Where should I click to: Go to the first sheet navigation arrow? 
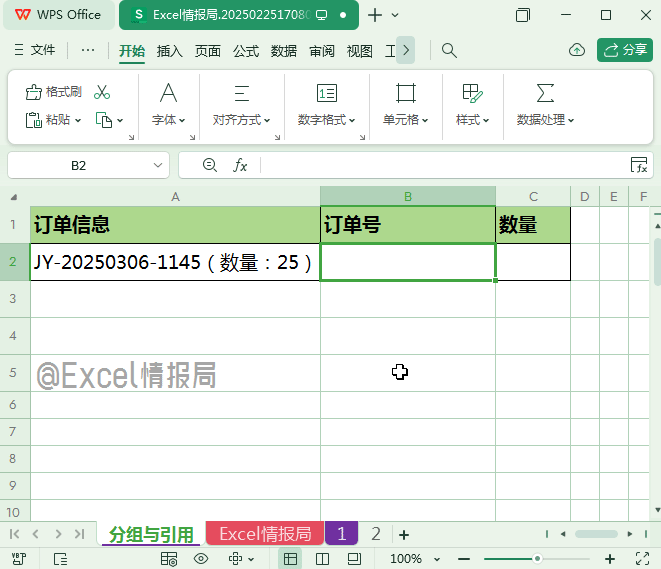pyautogui.click(x=14, y=534)
